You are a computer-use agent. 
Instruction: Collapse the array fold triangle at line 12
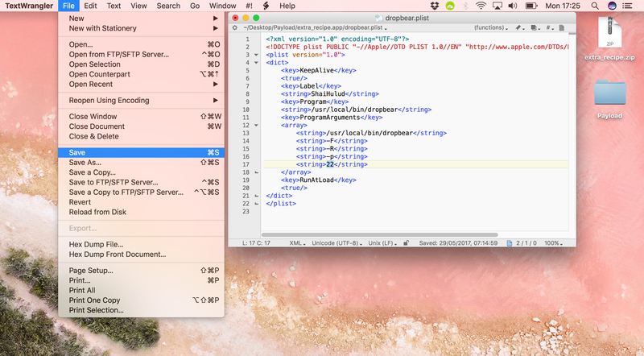(256, 125)
